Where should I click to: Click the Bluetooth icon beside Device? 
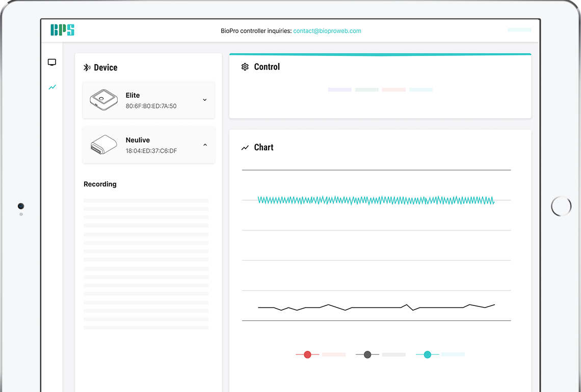87,67
